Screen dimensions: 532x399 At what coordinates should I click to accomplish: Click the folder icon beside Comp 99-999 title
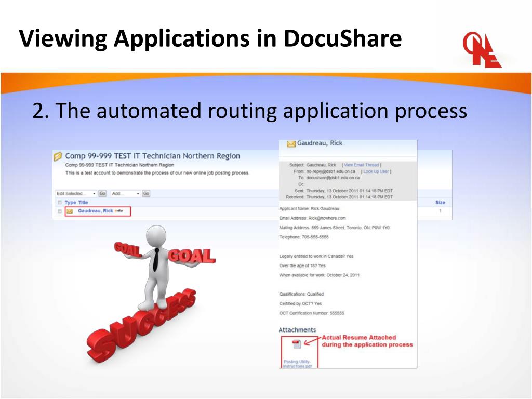click(58, 156)
